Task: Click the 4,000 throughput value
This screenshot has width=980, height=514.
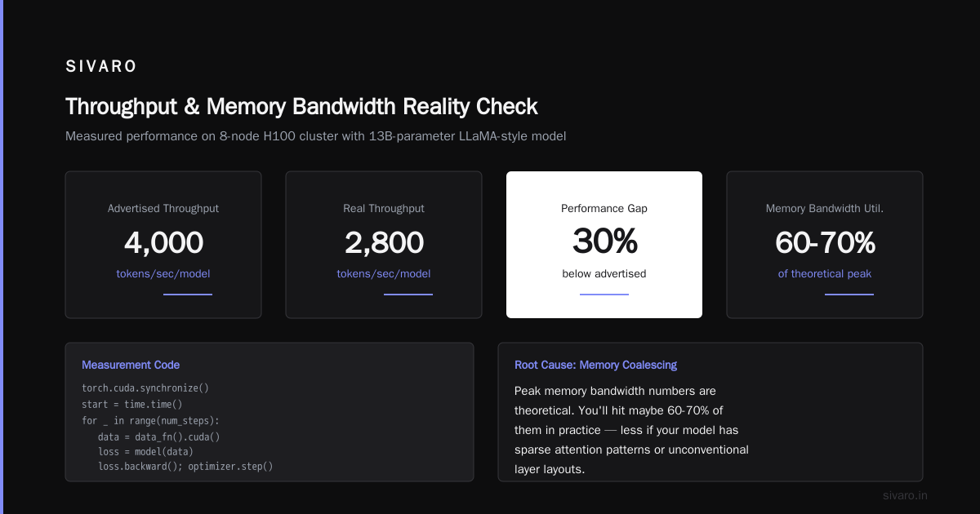Action: click(x=163, y=242)
